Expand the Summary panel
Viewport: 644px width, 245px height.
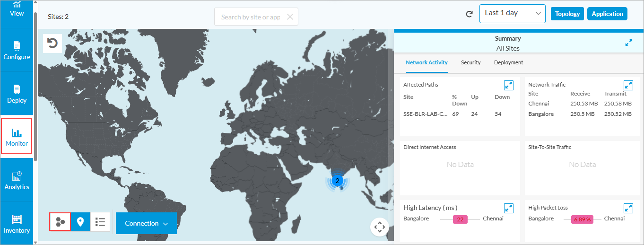[x=628, y=43]
